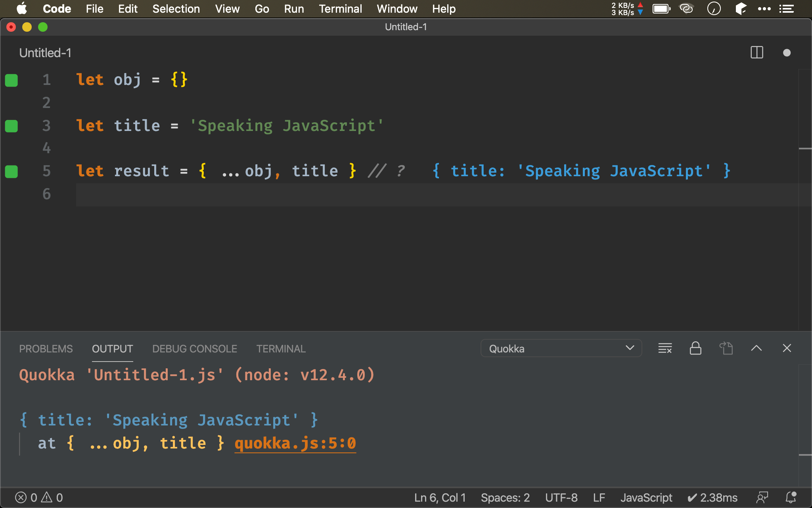The height and width of the screenshot is (508, 812).
Task: Place cursor on empty line 6
Action: coord(238,194)
